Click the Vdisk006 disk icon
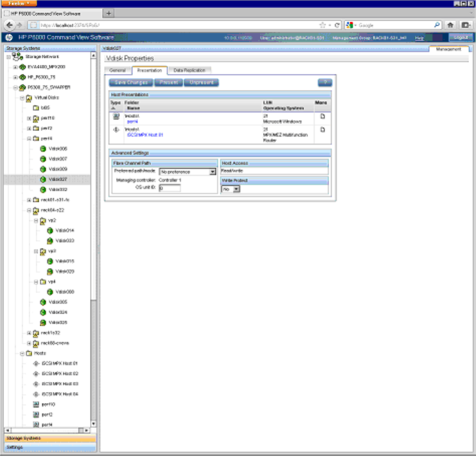The width and height of the screenshot is (476, 457). click(43, 149)
